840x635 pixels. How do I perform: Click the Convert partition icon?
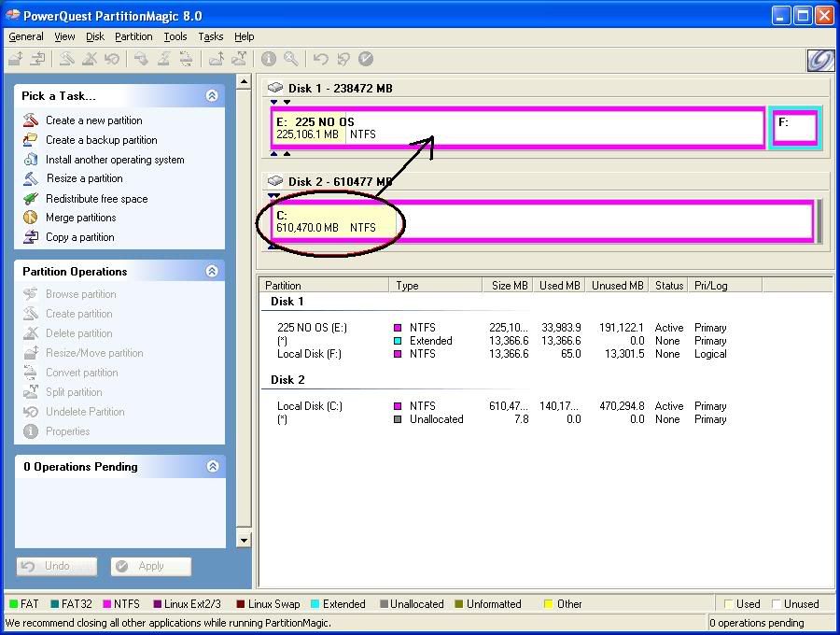(31, 372)
